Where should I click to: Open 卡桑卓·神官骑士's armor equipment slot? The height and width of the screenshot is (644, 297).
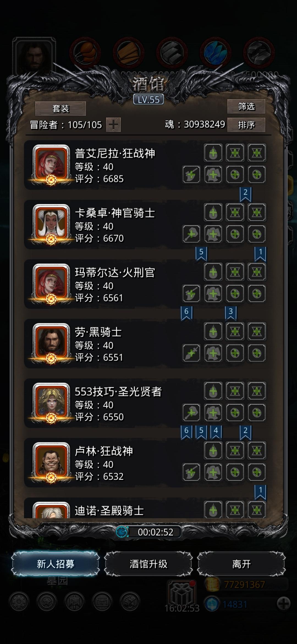click(213, 234)
